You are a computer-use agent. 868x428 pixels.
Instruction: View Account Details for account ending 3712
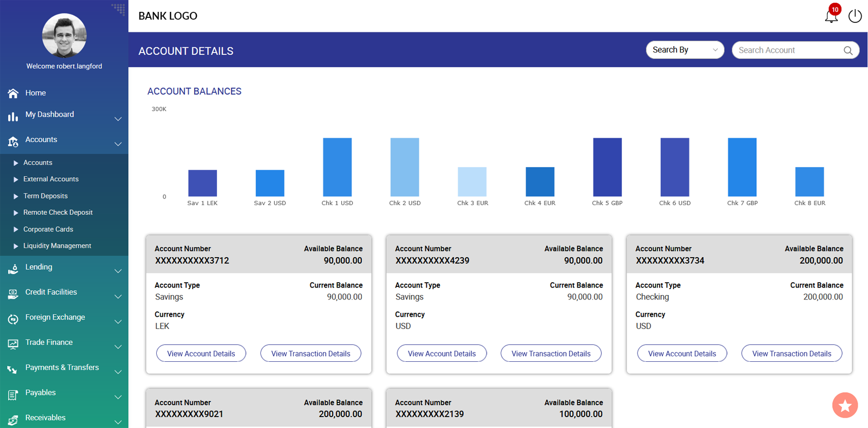201,353
